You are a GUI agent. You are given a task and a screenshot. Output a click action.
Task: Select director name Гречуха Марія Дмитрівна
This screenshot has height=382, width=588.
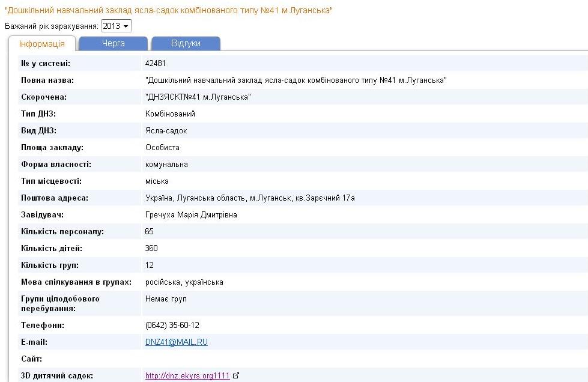pos(191,215)
